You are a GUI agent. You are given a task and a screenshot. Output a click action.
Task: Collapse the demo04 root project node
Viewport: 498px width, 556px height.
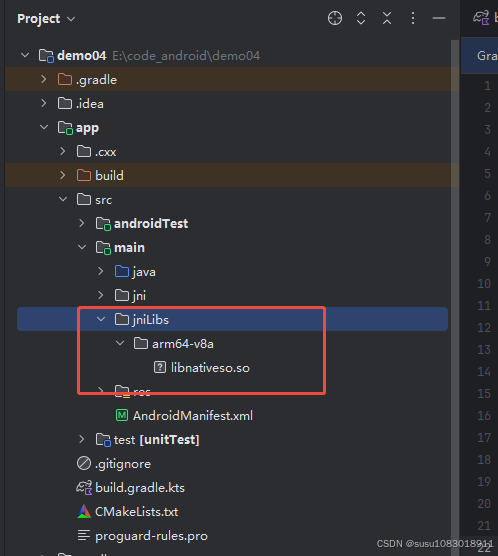25,55
